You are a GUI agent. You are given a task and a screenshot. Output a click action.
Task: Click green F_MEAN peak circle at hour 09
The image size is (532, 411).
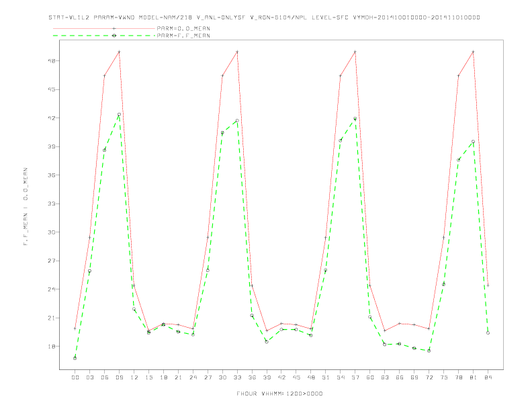point(119,115)
